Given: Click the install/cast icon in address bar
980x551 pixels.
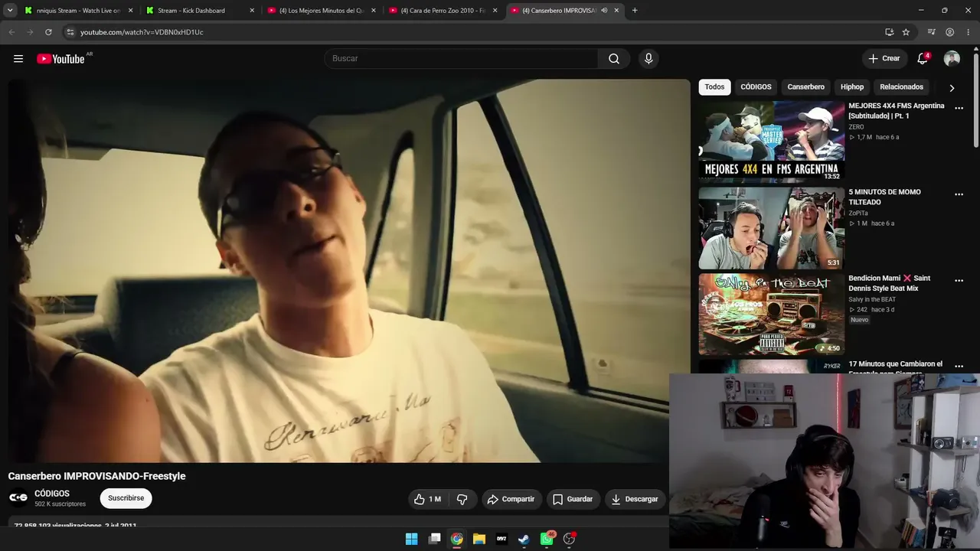Looking at the screenshot, I should 889,32.
